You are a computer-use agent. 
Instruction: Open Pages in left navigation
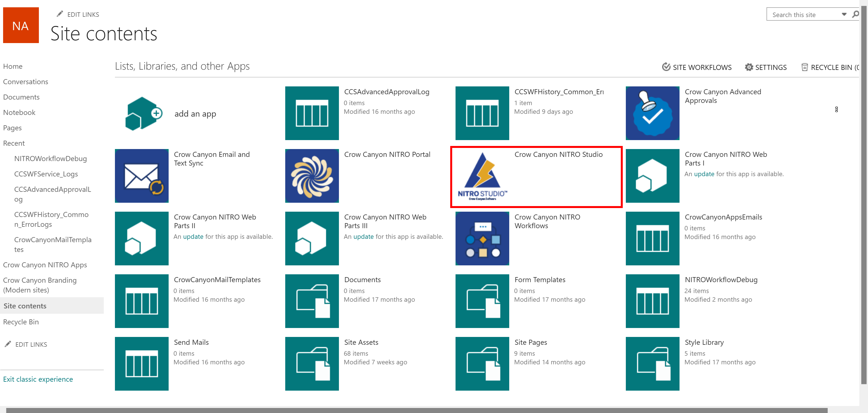[13, 128]
